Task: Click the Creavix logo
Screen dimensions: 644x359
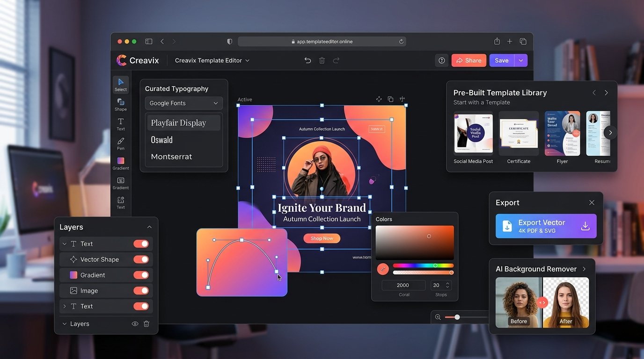Action: tap(138, 60)
